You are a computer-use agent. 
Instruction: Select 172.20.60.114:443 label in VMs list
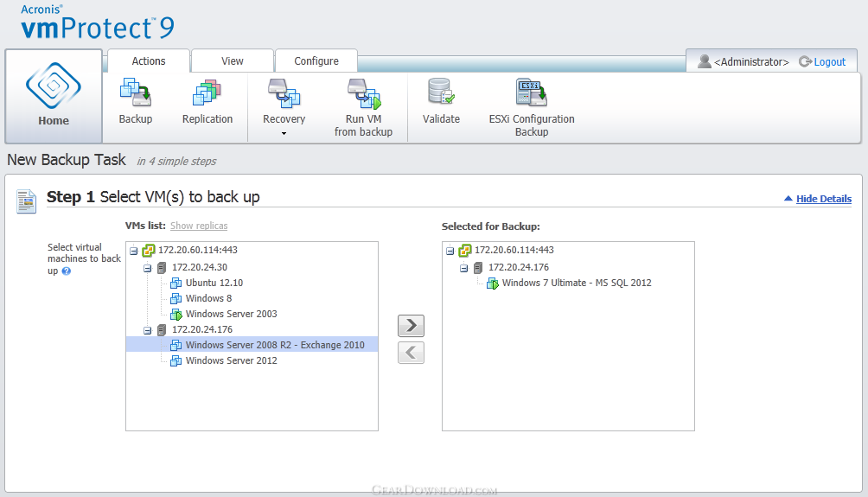click(198, 250)
